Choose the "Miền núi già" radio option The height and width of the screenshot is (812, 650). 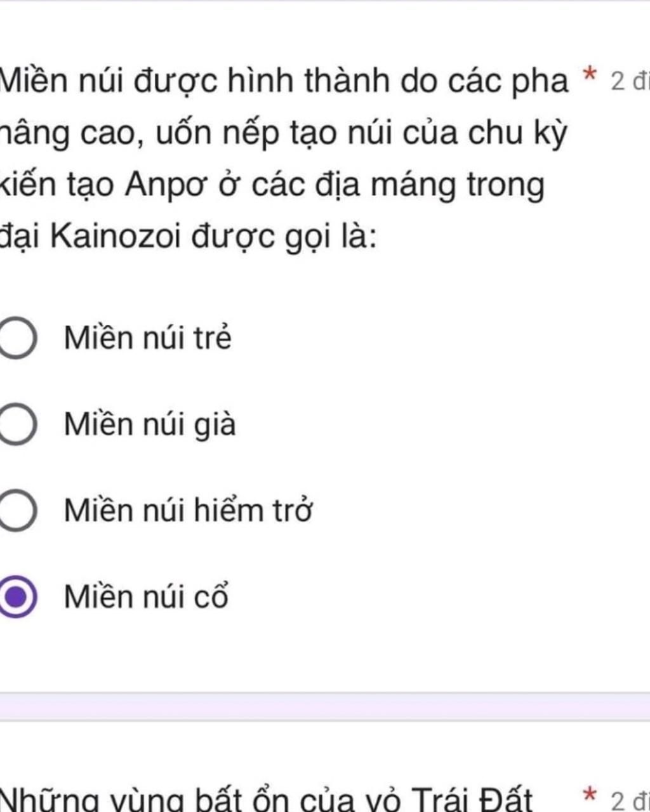coord(15,424)
